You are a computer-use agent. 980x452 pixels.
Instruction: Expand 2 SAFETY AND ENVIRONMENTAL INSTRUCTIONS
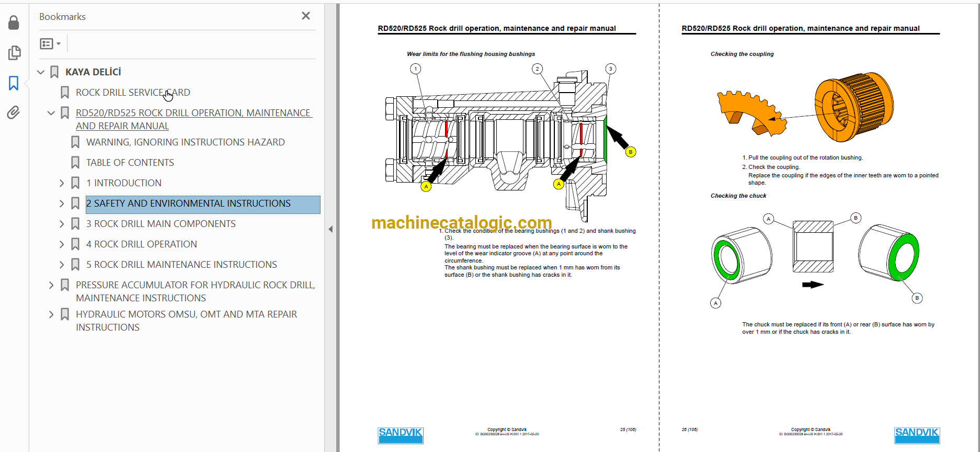(x=62, y=204)
